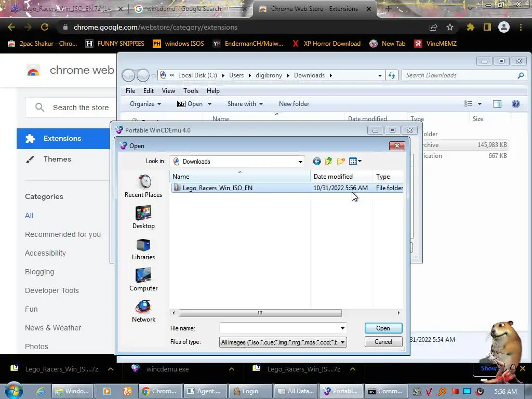
Task: Select Desktop in places bar
Action: click(x=143, y=218)
